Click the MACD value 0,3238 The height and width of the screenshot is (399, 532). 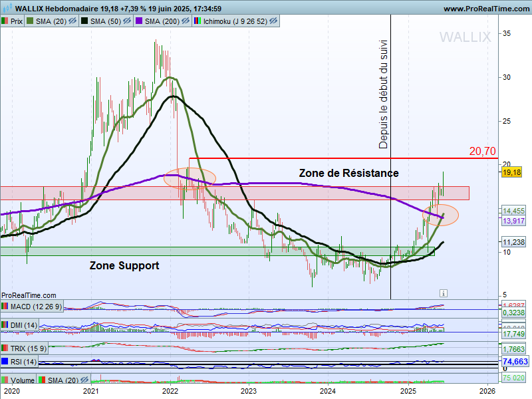tap(513, 313)
